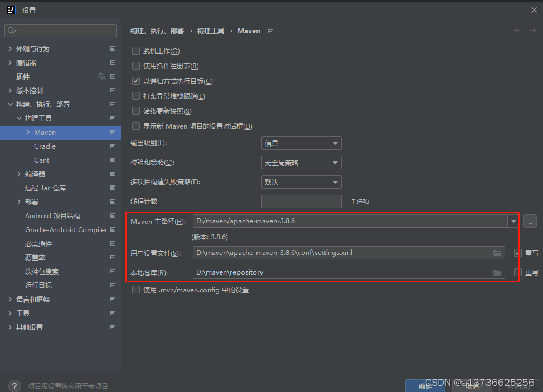The image size is (543, 392).
Task: Expand the 编辑器 tree node
Action: click(x=10, y=62)
